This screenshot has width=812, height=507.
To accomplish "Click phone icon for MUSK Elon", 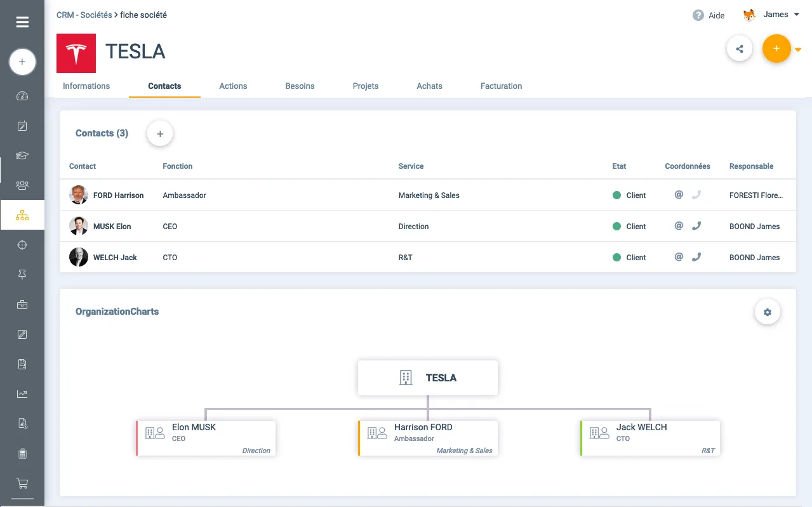I will pyautogui.click(x=696, y=226).
